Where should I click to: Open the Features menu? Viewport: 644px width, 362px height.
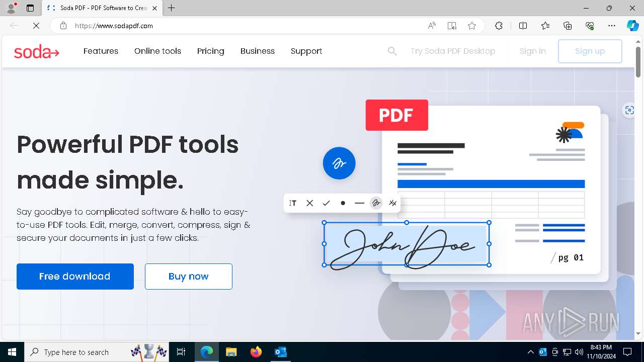click(x=101, y=51)
